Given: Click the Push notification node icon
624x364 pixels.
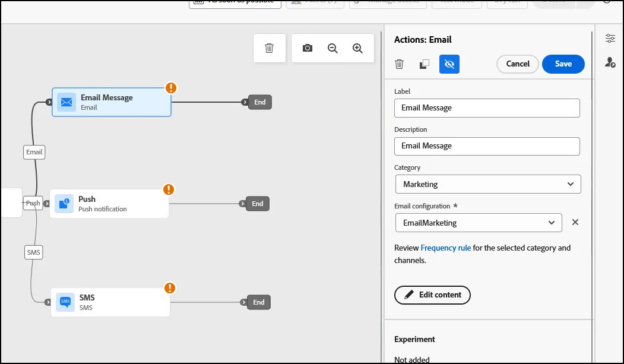Looking at the screenshot, I should pos(64,204).
